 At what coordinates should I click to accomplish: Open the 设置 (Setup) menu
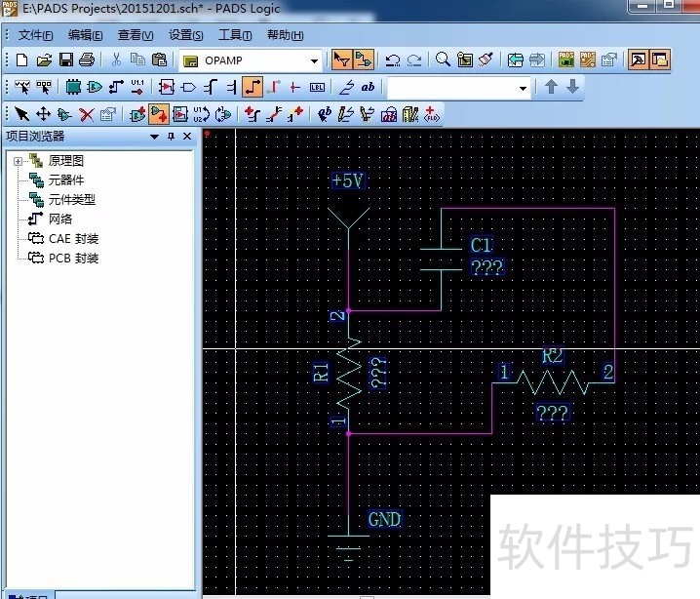[185, 35]
